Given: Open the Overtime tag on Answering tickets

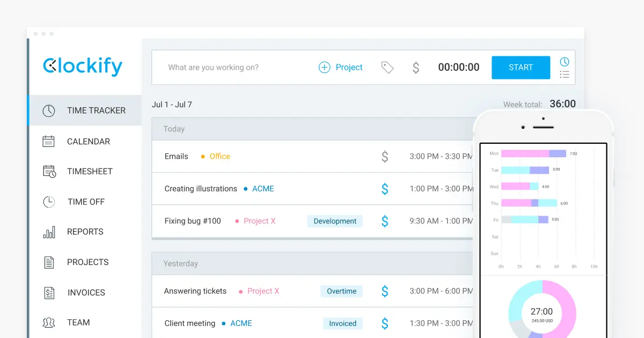Looking at the screenshot, I should click(341, 291).
